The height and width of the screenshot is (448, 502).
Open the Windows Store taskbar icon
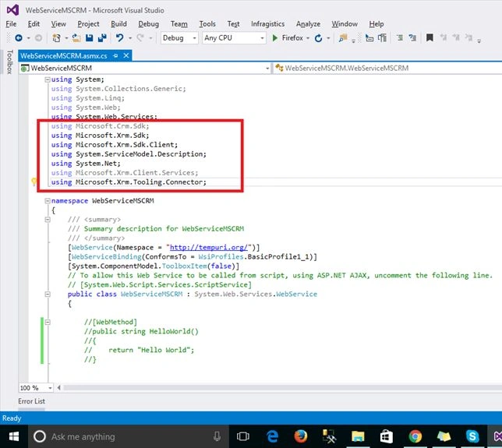[x=387, y=436]
